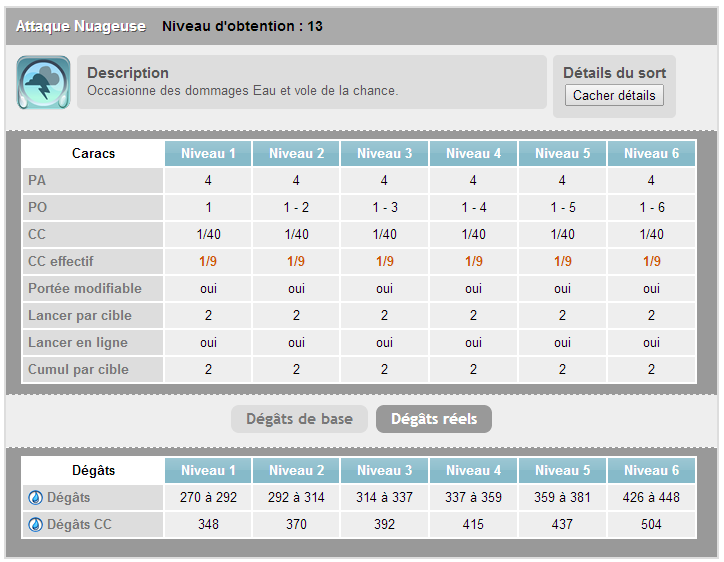Viewport: 724px width, 562px height.
Task: Click water drop icon beside Dégâts CC row
Action: (36, 525)
